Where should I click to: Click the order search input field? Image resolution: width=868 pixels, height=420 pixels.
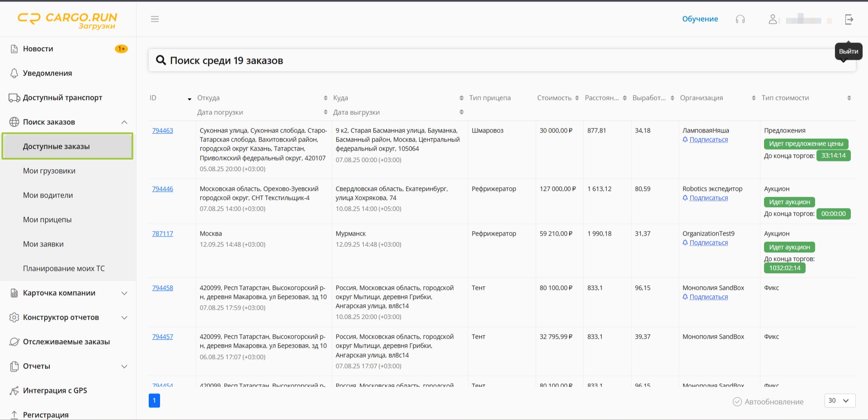click(497, 61)
